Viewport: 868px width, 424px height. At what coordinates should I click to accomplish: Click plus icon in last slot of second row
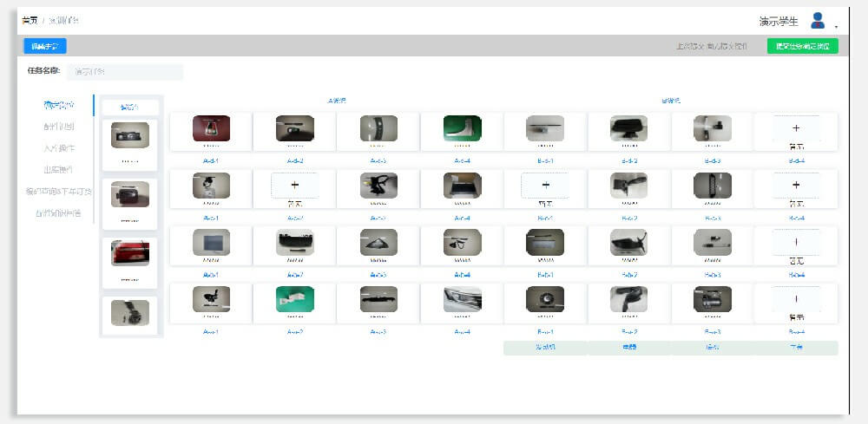[796, 186]
